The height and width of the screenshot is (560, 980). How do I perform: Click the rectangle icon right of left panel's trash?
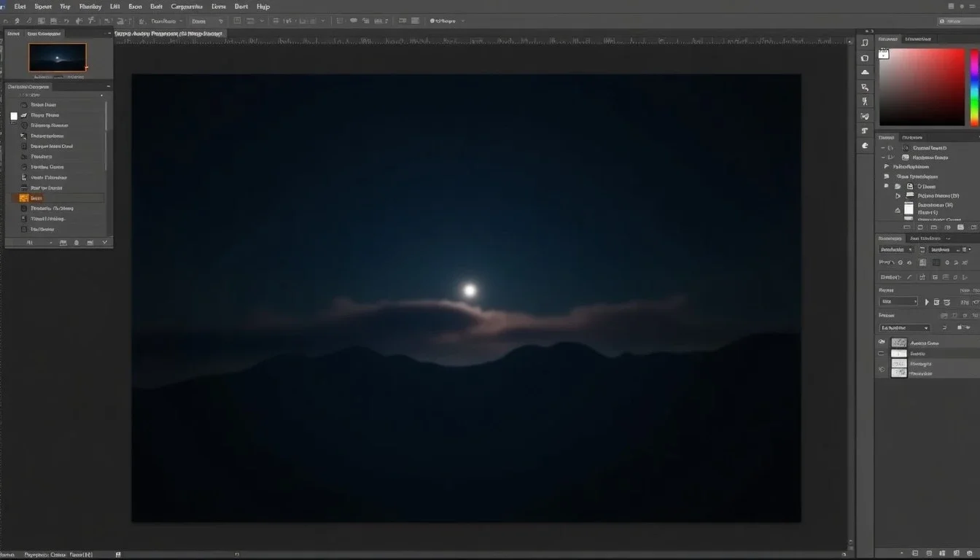tap(90, 242)
